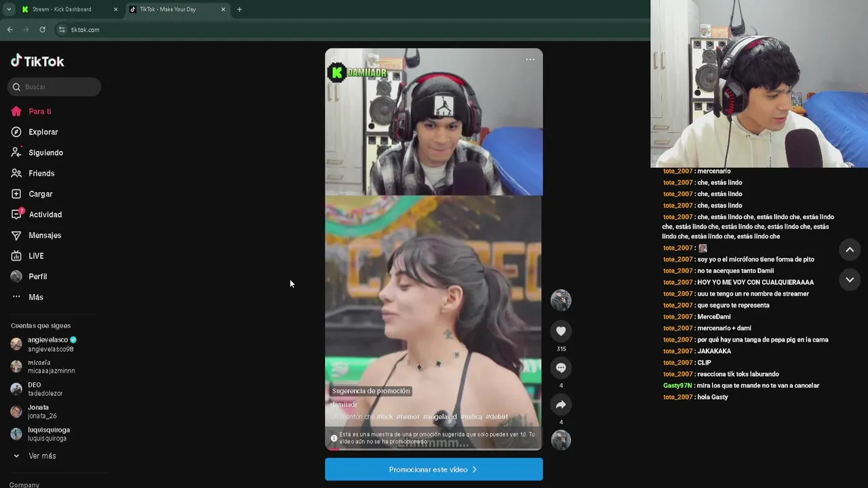
Task: Like the video with heart icon
Action: pos(561,331)
